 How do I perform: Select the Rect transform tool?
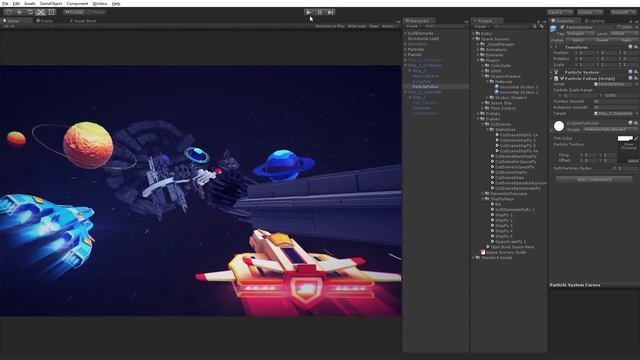[51, 12]
